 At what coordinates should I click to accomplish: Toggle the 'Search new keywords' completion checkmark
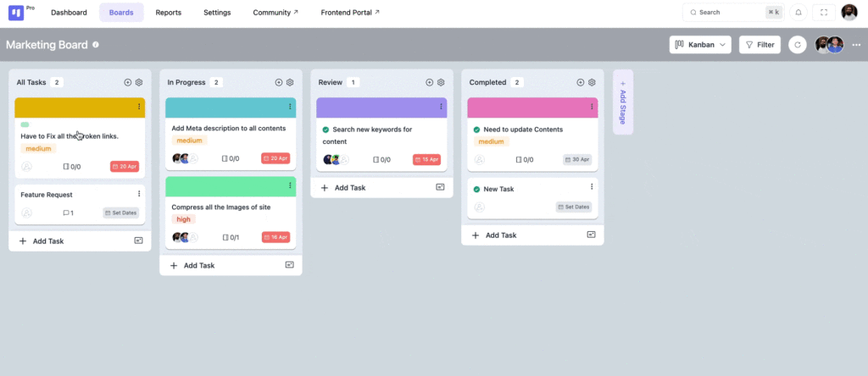coord(325,130)
